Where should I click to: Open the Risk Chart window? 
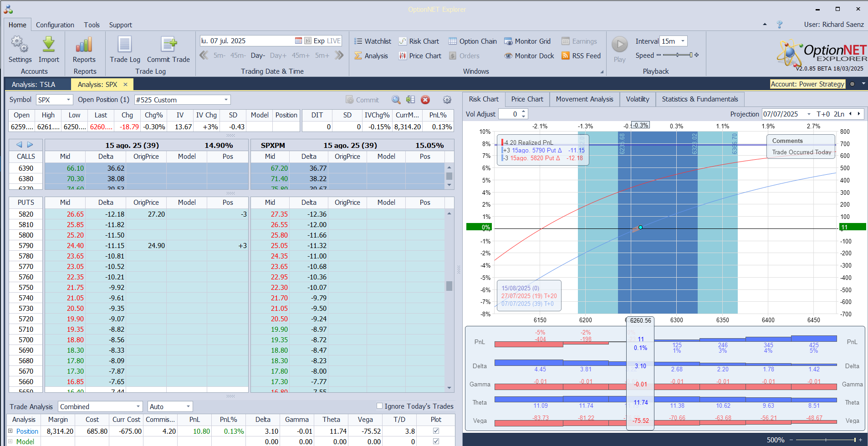point(419,41)
